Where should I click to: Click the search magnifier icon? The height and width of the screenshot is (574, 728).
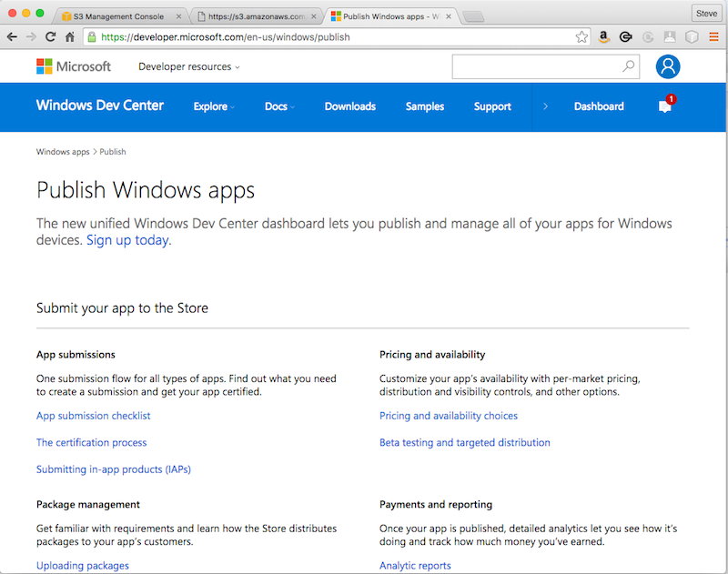click(x=627, y=66)
